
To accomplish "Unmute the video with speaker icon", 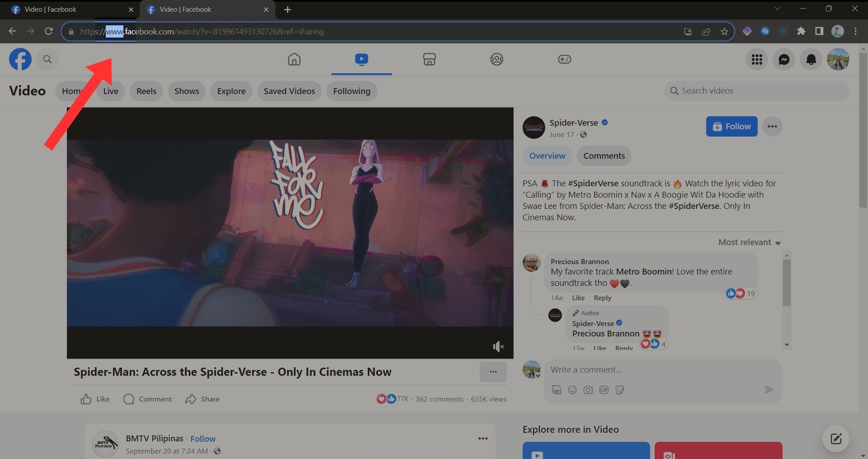I will click(x=498, y=346).
